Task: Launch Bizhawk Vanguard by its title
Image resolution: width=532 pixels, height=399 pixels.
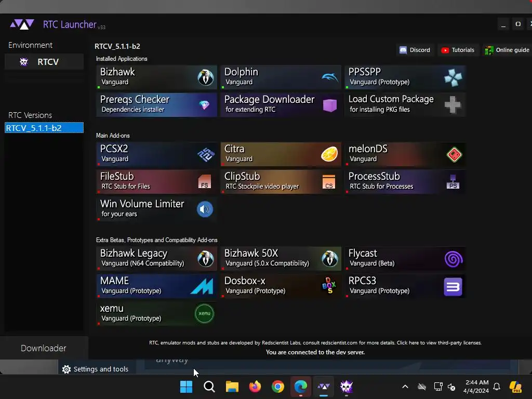Action: point(117,72)
